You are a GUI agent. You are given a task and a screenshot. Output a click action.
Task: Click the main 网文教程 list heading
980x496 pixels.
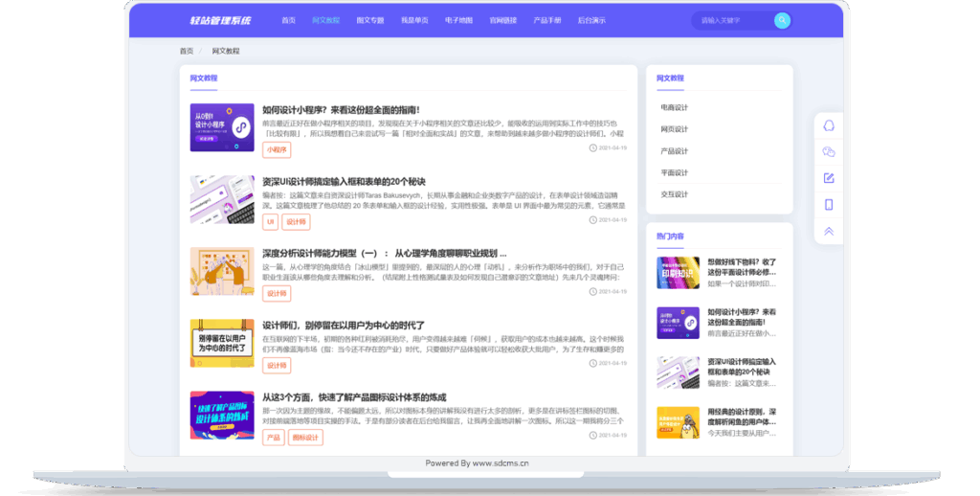204,79
